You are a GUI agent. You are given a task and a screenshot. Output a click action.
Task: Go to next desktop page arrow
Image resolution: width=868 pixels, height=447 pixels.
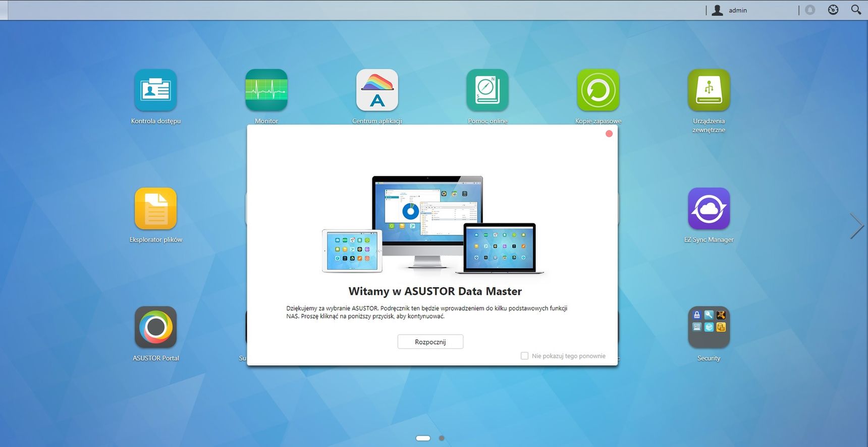[856, 226]
